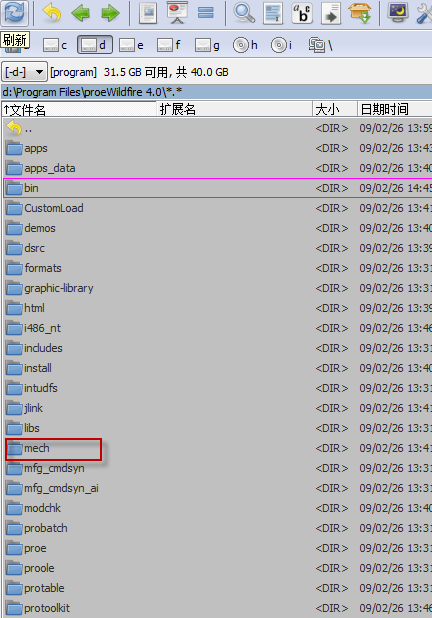Select the protable folder
Screen dimensions: 432x618
[35, 588]
